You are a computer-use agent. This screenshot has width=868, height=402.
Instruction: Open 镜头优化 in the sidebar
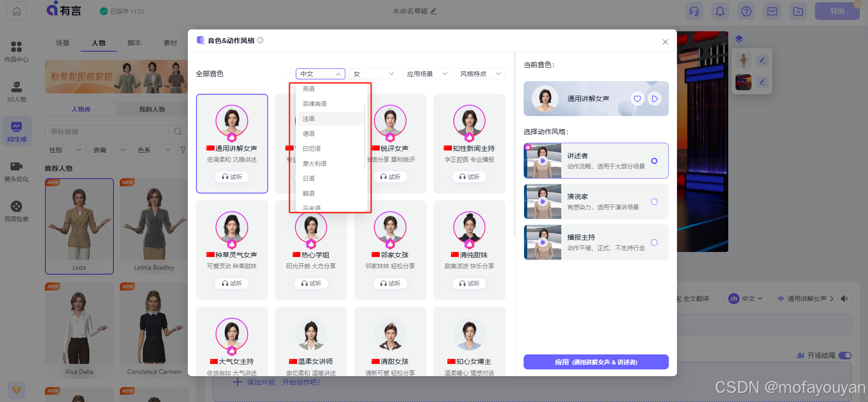point(16,171)
